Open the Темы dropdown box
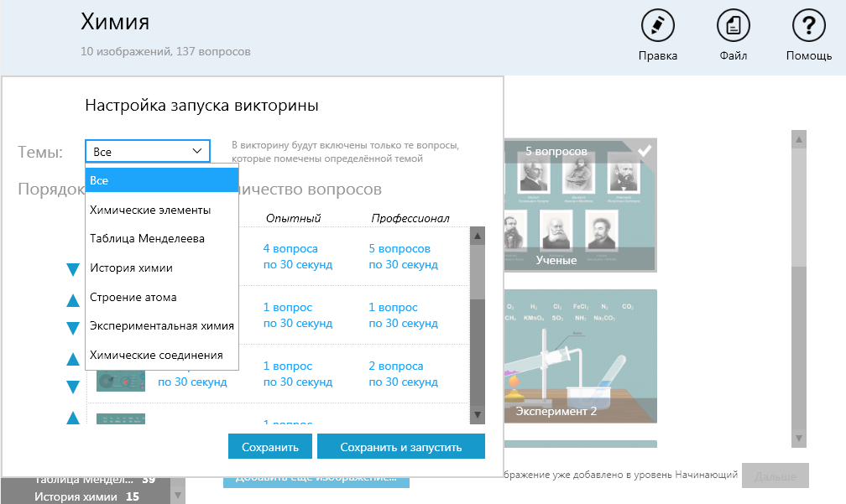 coord(147,152)
